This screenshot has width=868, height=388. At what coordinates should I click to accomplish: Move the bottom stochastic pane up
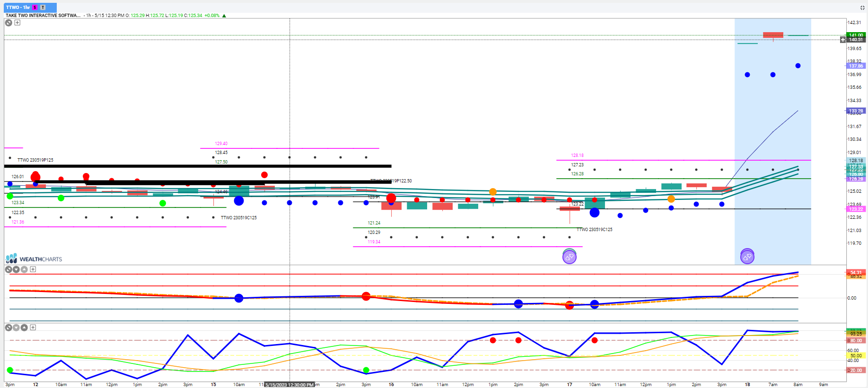pyautogui.click(x=24, y=328)
